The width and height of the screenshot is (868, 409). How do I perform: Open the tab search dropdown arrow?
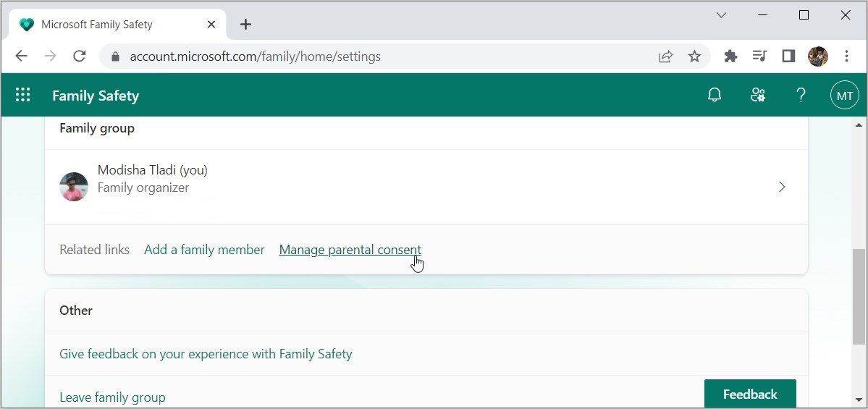pyautogui.click(x=721, y=15)
